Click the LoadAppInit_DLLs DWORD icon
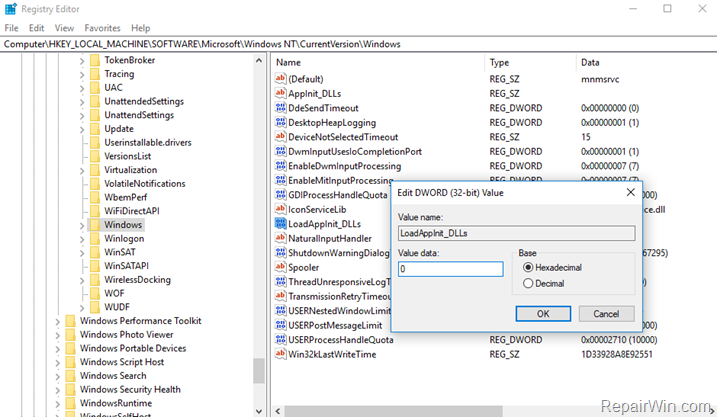 [280, 224]
